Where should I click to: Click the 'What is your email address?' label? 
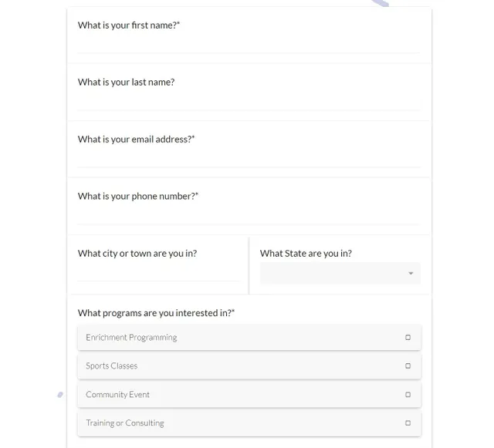[x=136, y=139]
